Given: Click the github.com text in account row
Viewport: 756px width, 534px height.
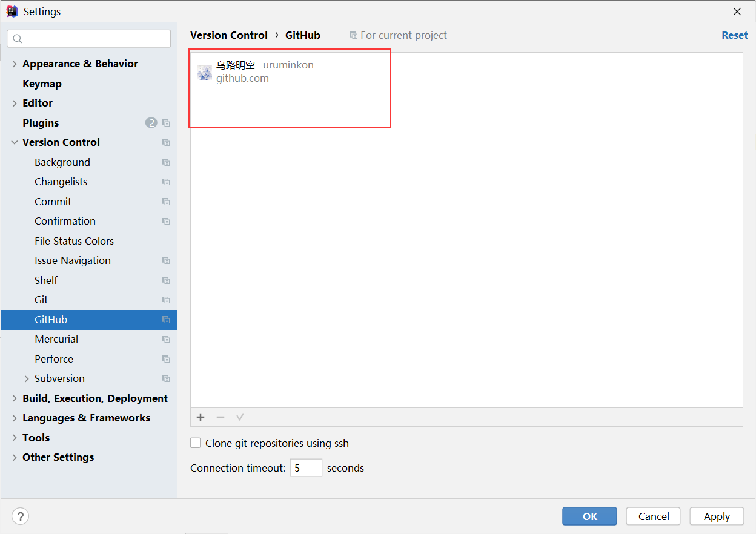Looking at the screenshot, I should [x=242, y=78].
